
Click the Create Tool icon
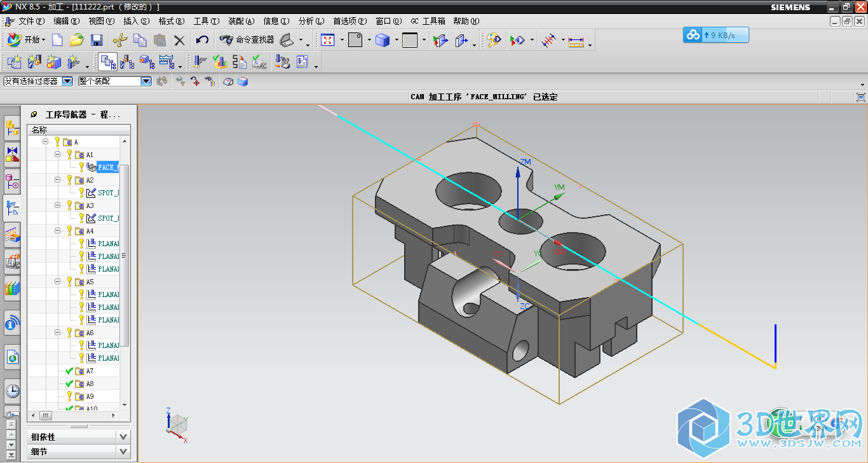tap(34, 62)
